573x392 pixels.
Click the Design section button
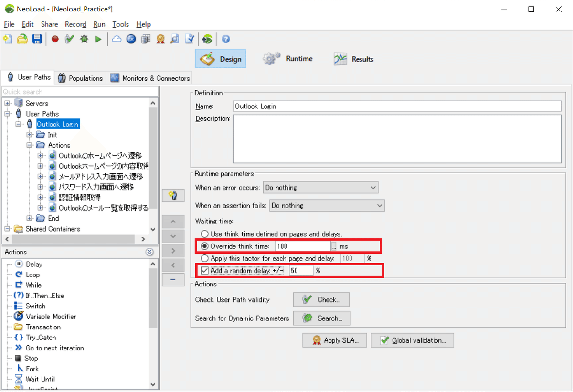(221, 59)
